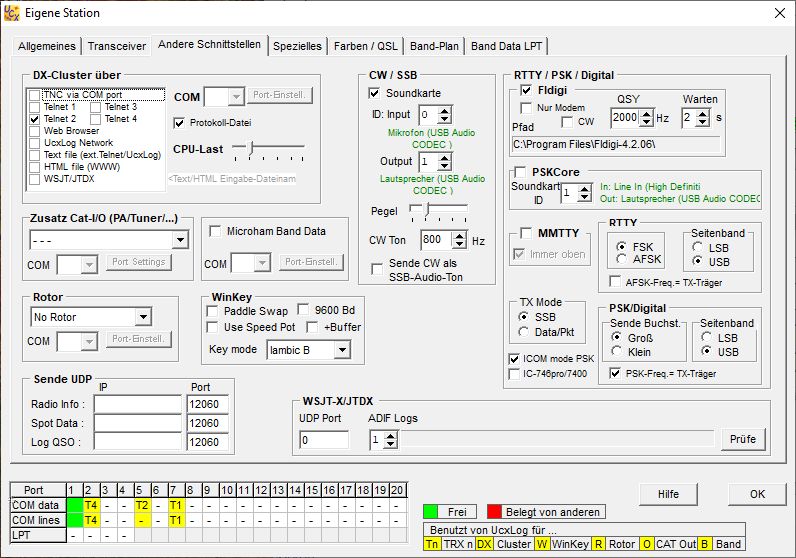This screenshot has height=558, width=796.
Task: Open the Zusatz Cat-I/O device dropdown
Action: (179, 240)
